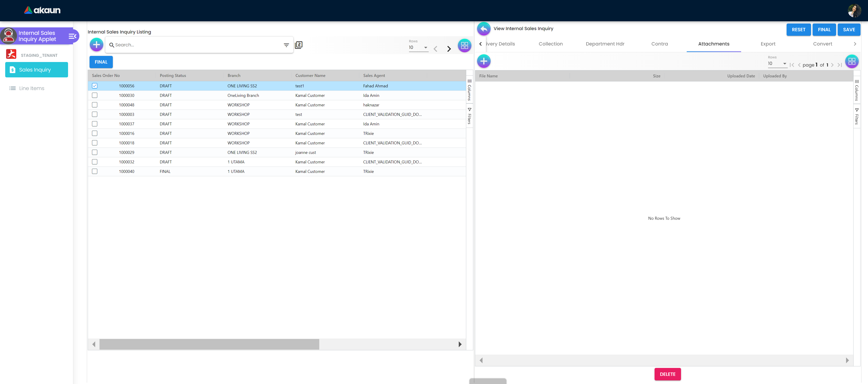
Task: Switch to the Collection tab
Action: [550, 44]
